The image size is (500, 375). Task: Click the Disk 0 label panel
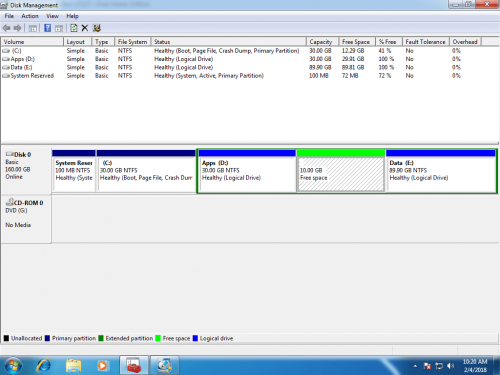click(x=26, y=170)
